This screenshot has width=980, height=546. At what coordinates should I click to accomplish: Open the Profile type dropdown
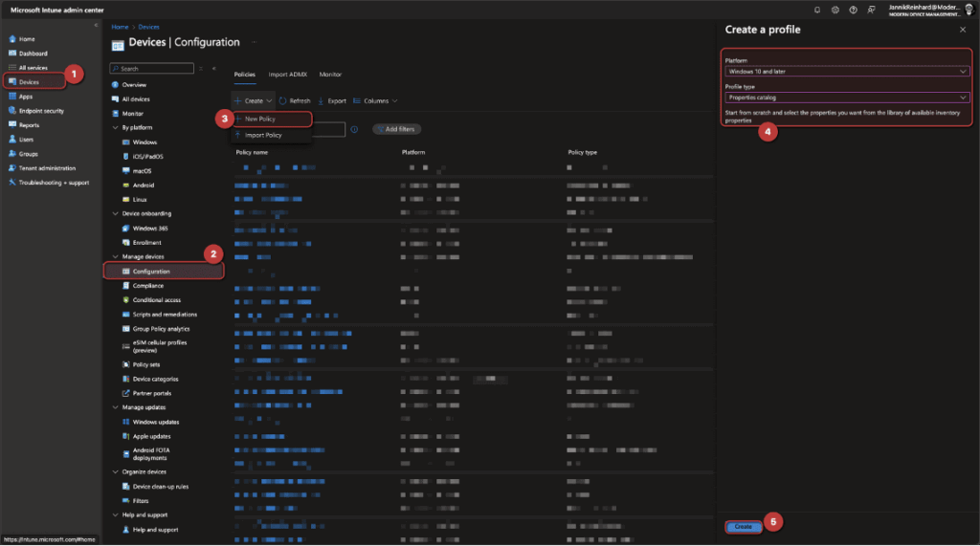click(845, 98)
